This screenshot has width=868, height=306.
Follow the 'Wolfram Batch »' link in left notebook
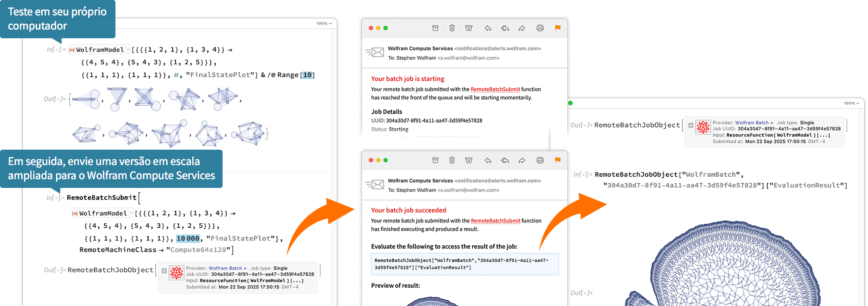coord(227,268)
